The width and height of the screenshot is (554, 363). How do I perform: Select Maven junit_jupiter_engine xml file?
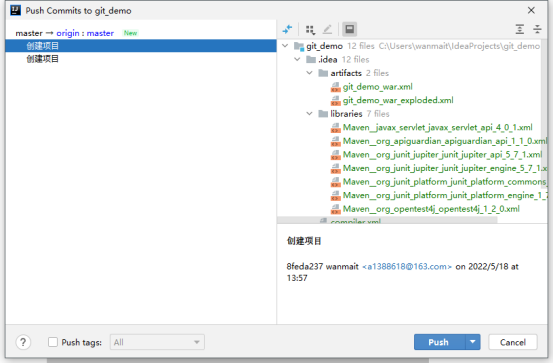coord(444,169)
